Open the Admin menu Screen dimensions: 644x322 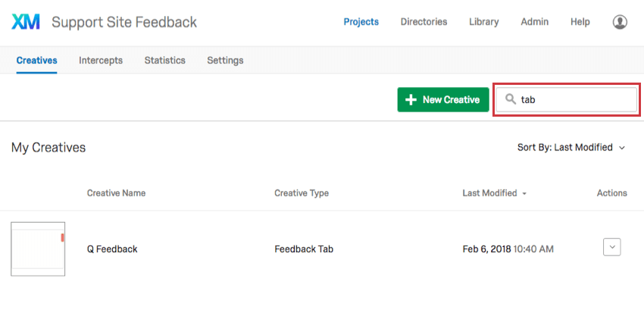pyautogui.click(x=534, y=22)
